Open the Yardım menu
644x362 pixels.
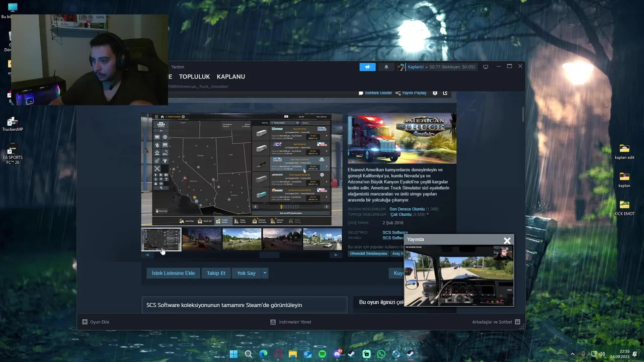click(x=178, y=67)
